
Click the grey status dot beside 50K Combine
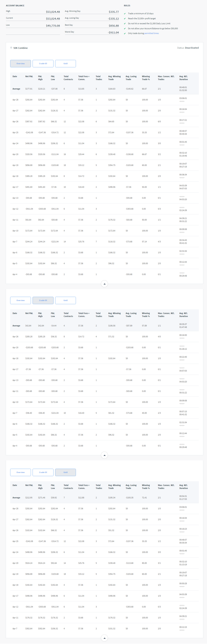click(11, 48)
